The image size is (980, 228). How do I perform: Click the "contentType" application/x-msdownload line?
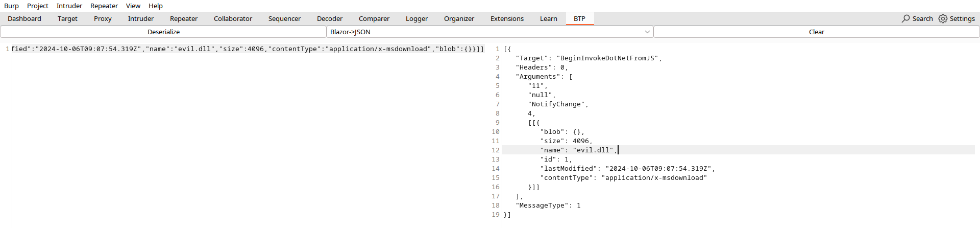pyautogui.click(x=623, y=178)
